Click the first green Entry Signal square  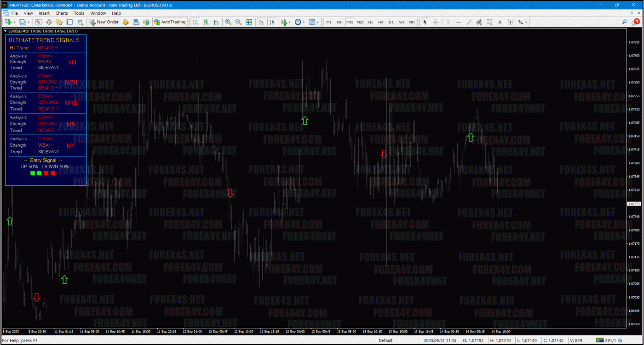(x=33, y=173)
